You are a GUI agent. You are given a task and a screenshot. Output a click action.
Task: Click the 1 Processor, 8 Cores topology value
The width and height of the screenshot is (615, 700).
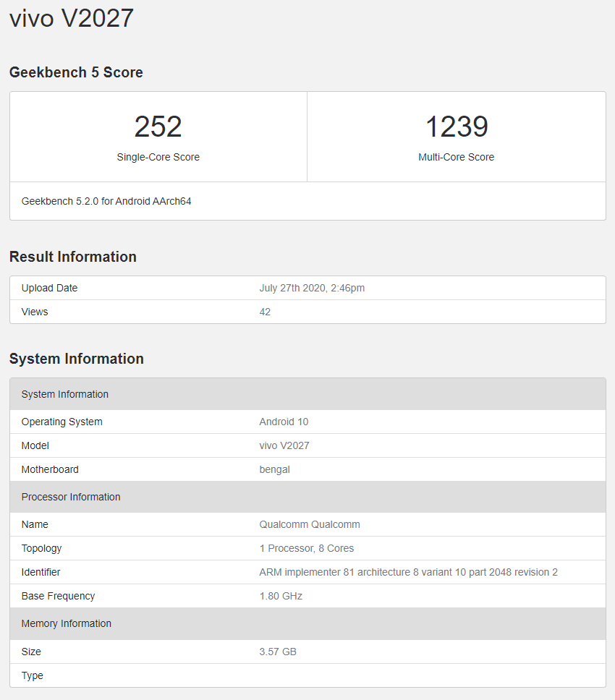[306, 548]
